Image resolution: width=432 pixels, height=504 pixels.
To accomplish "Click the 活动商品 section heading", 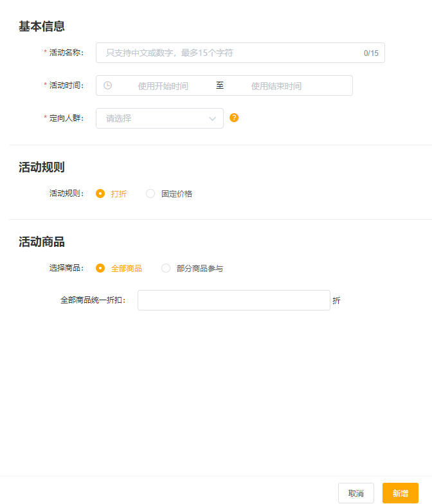I will point(42,242).
